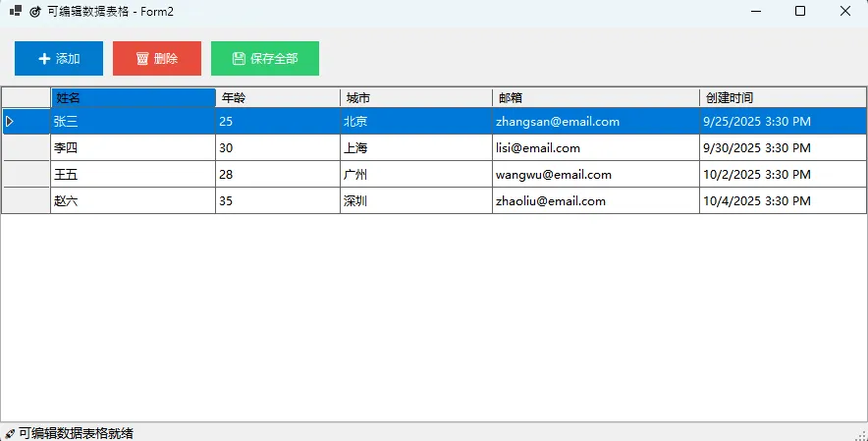Click the 添加 (Add) button
Image resolution: width=868 pixels, height=441 pixels.
point(59,59)
